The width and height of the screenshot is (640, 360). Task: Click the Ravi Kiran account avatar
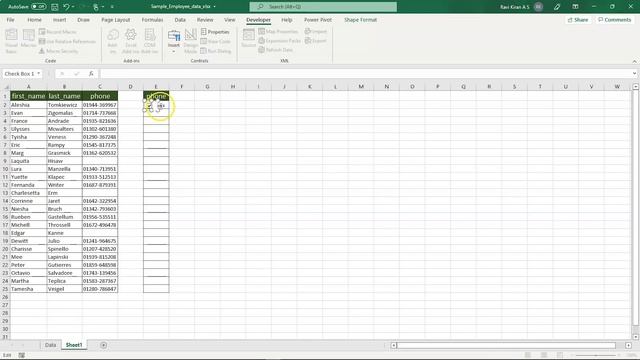538,7
